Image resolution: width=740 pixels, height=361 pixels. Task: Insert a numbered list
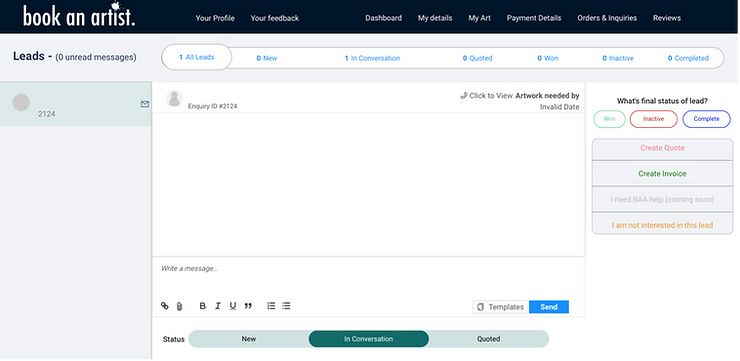(x=271, y=306)
